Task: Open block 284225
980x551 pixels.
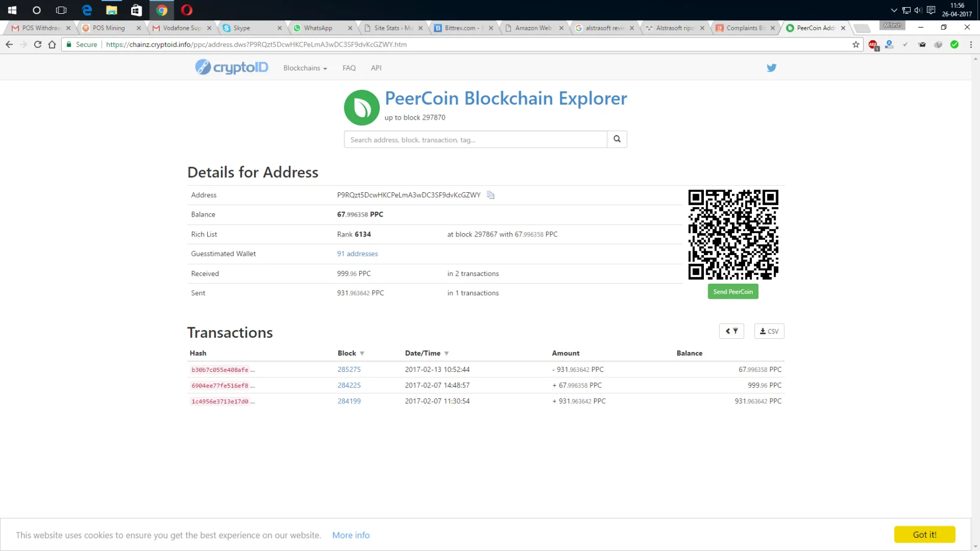Action: [x=349, y=385]
